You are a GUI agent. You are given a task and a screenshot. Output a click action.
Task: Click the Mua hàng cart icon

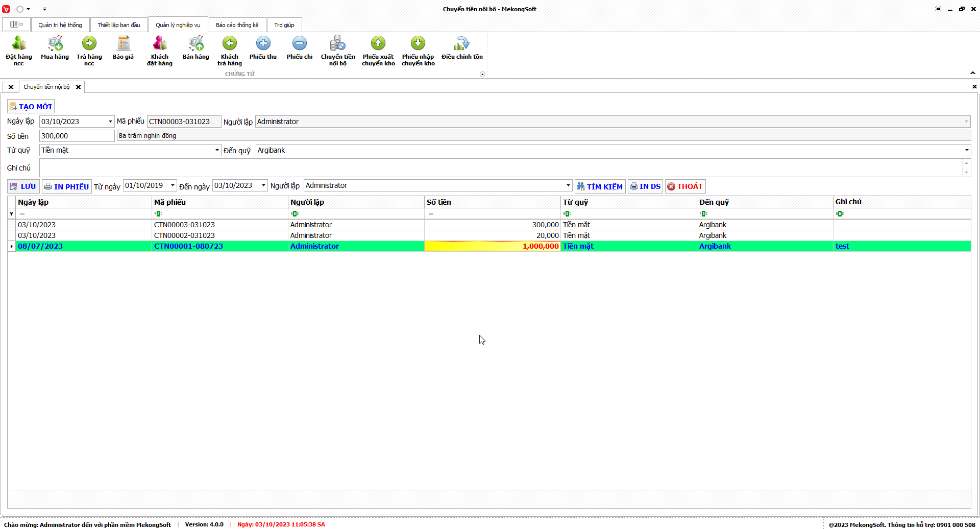point(55,44)
